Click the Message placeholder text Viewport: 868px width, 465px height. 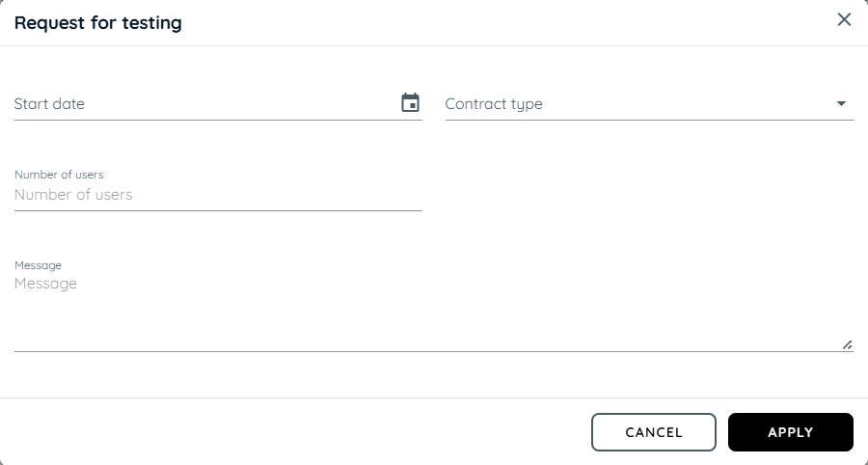(x=45, y=284)
